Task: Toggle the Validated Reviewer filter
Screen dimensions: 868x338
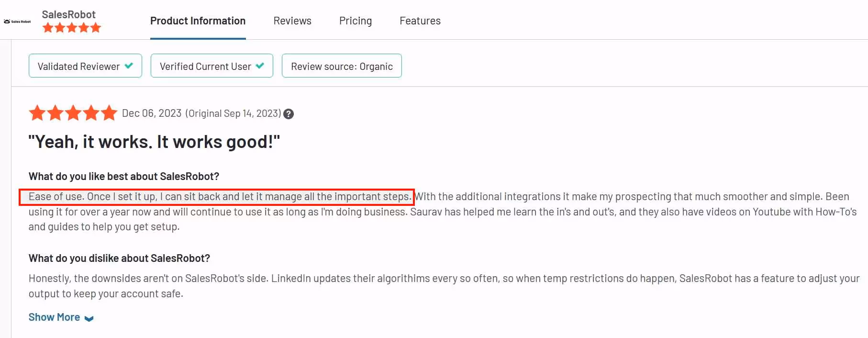Action: coord(85,66)
